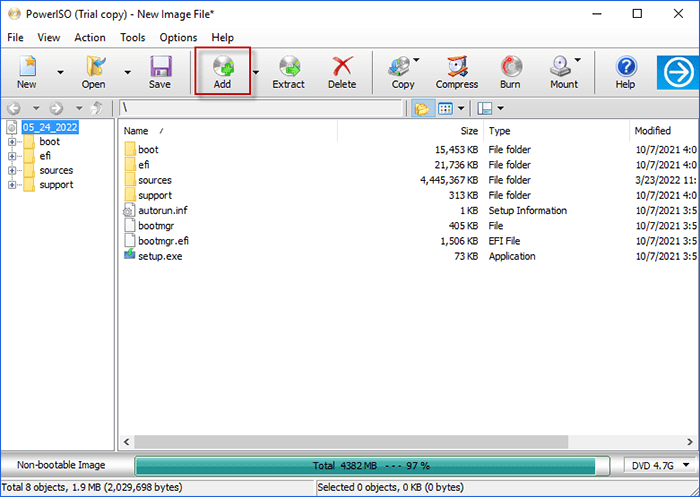Click the Compress toolbar icon
Viewport: 700px width, 497px height.
click(457, 67)
